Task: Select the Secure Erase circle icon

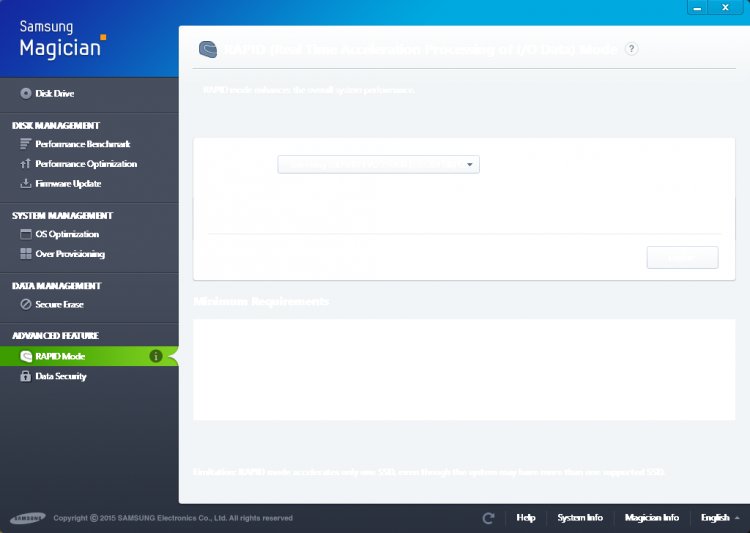Action: [x=26, y=304]
